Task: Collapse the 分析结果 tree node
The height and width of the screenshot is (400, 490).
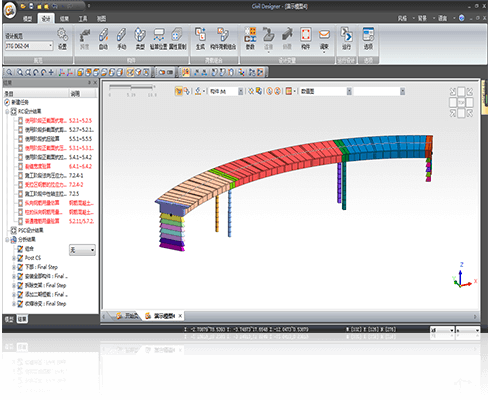Action: tap(7, 239)
